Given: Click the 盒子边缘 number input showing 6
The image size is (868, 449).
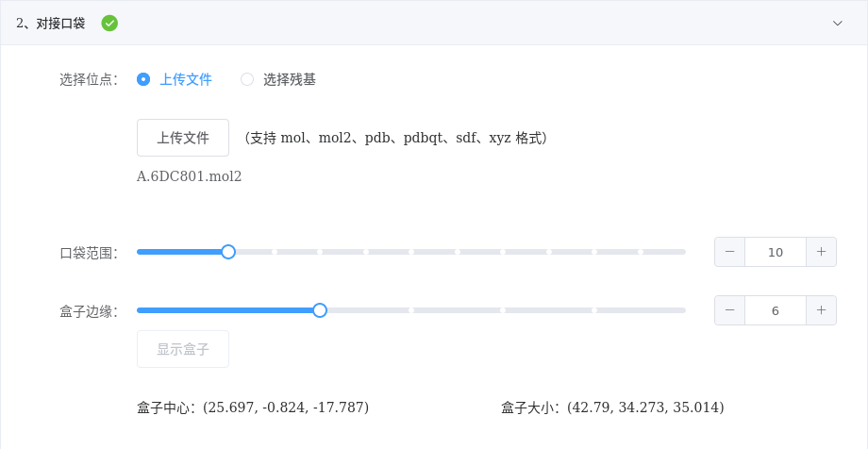Looking at the screenshot, I should click(776, 310).
